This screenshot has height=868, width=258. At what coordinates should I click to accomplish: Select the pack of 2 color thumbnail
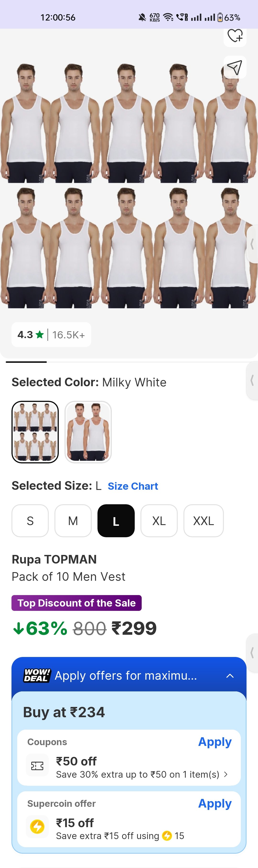88,432
